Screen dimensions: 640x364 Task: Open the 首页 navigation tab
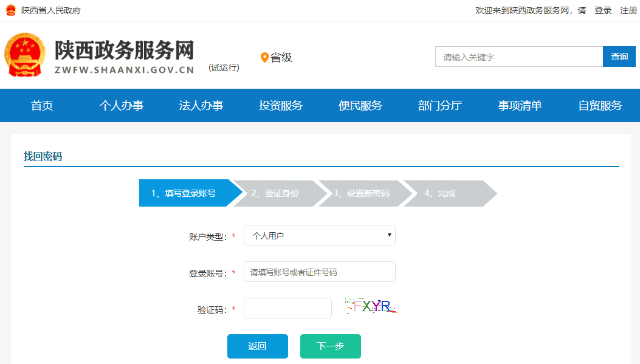(42, 106)
